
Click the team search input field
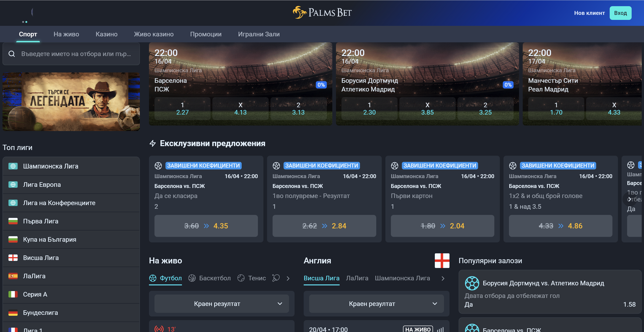(71, 54)
